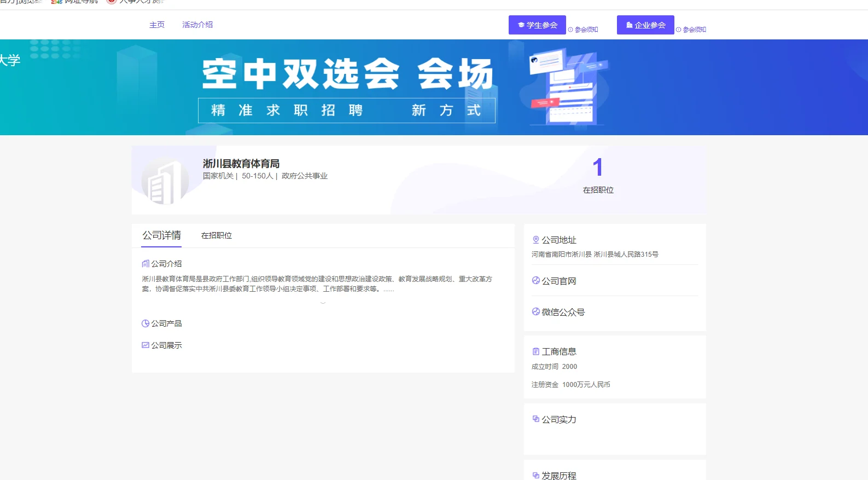
Task: Switch to the 在招职位 tab
Action: (x=217, y=235)
